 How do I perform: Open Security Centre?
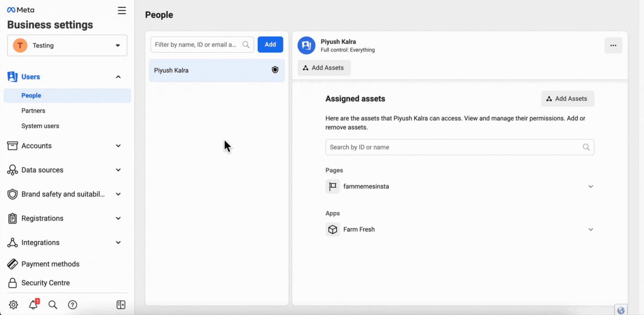pos(45,283)
